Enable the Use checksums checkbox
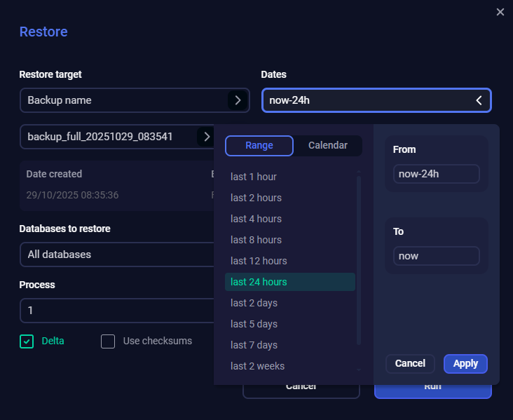This screenshot has height=420, width=513. [x=108, y=341]
